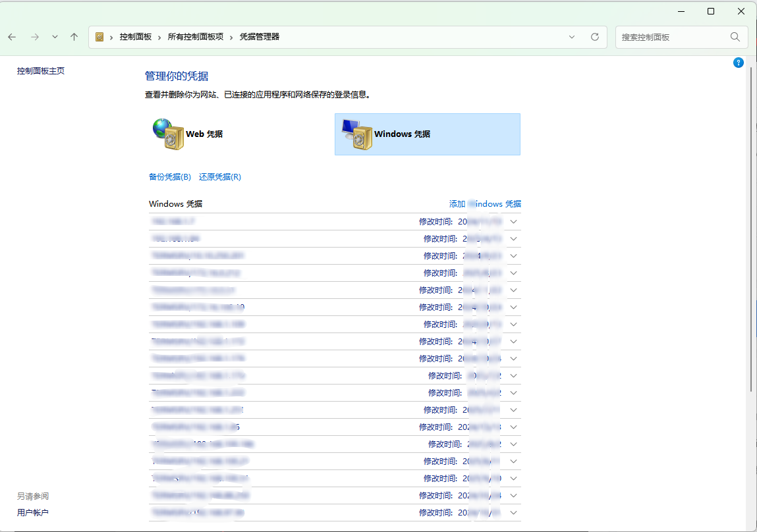Viewport: 757px width, 532px height.
Task: Minimize the Credential Manager window
Action: (681, 11)
